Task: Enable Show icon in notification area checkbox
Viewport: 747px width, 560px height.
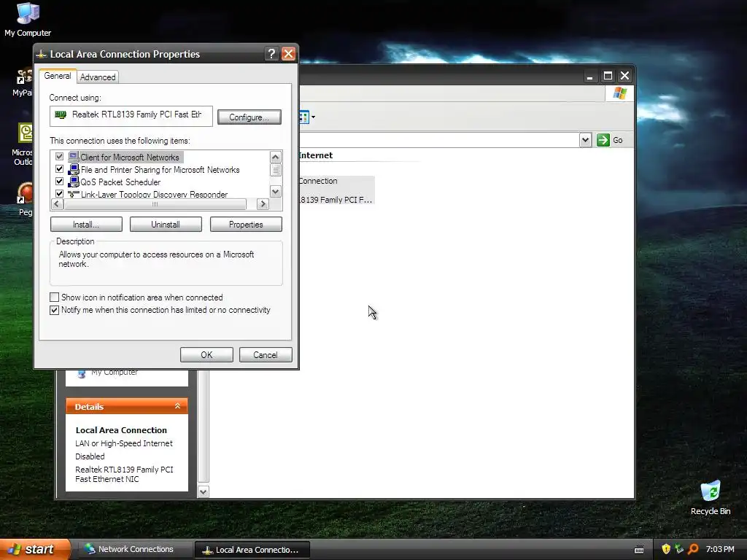Action: point(54,297)
